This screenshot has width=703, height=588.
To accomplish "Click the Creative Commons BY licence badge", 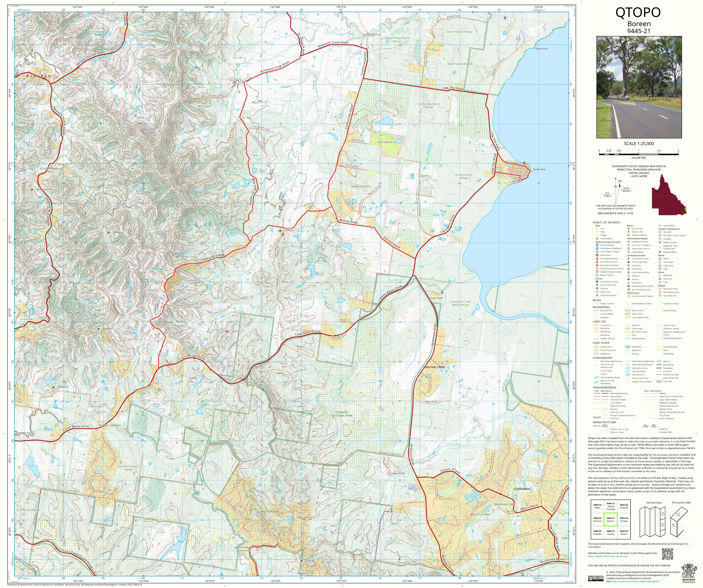I will (596, 578).
